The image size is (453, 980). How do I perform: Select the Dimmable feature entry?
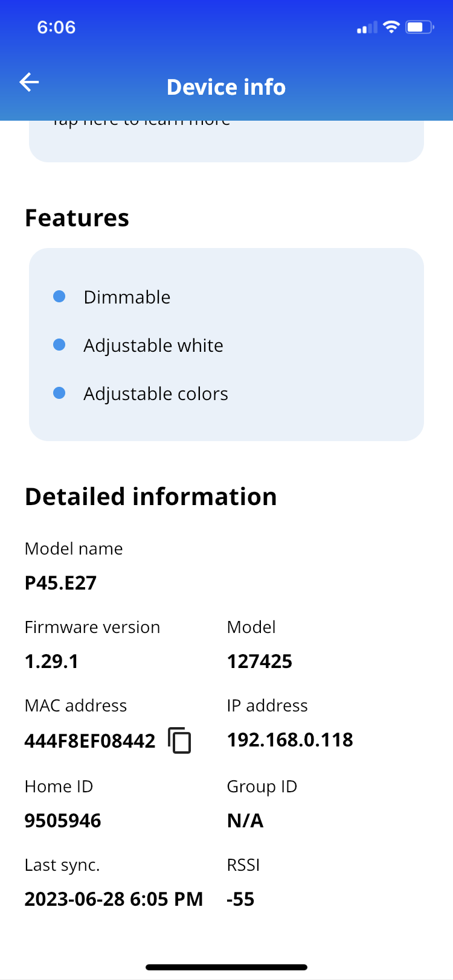[x=127, y=297]
